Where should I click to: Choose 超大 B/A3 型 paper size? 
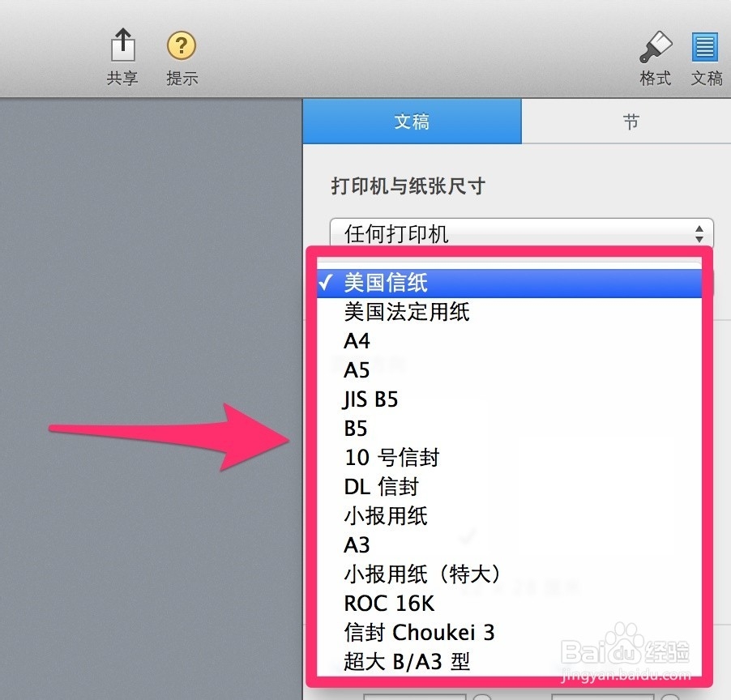509,661
